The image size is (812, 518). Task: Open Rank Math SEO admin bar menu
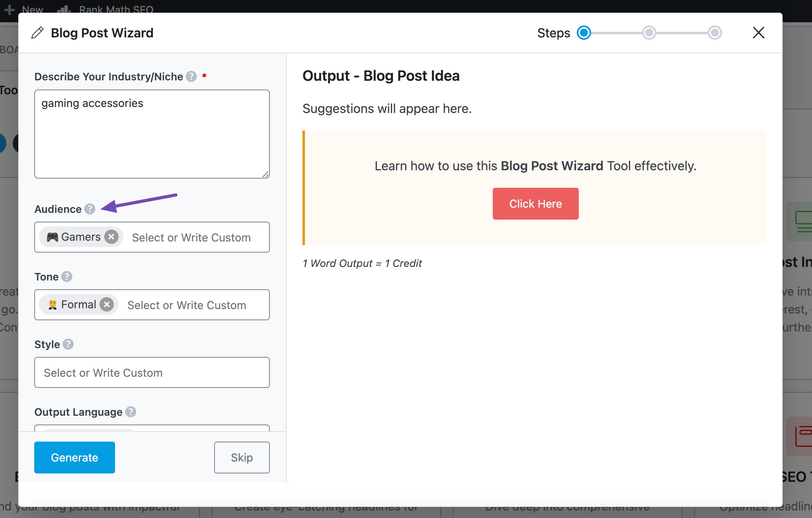(105, 9)
